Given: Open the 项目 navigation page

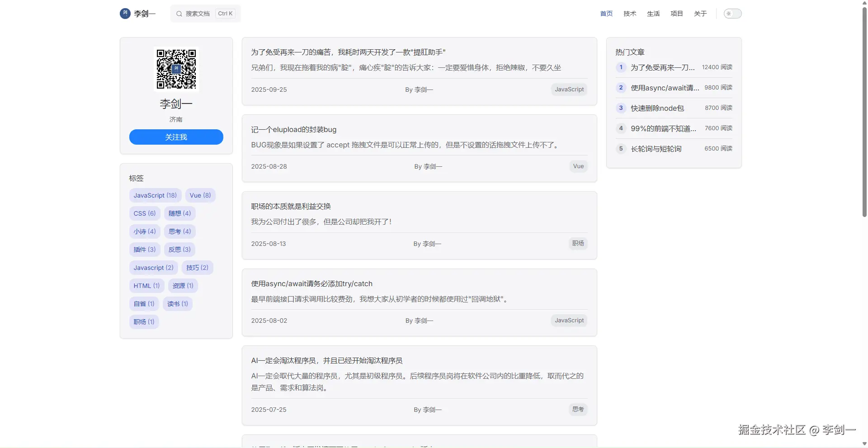Looking at the screenshot, I should point(677,14).
